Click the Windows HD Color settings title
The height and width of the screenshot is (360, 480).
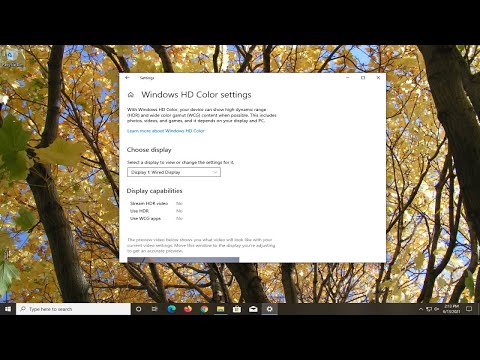[x=196, y=95]
